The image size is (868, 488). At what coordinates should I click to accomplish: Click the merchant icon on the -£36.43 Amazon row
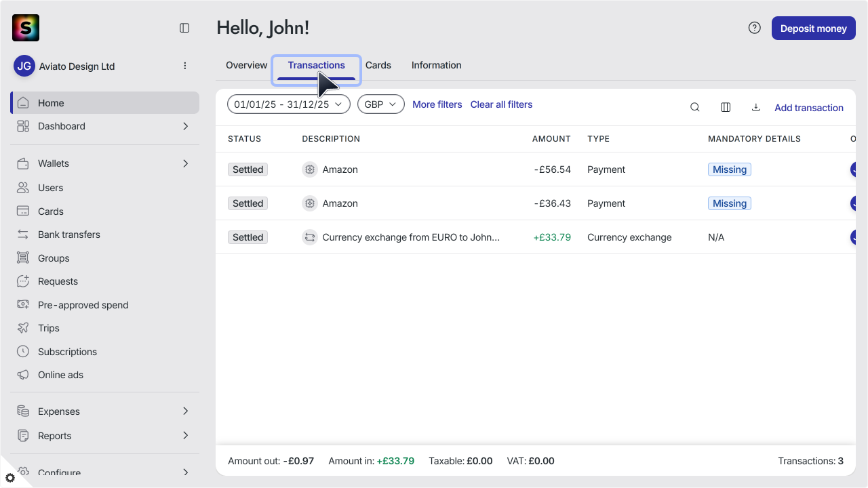[x=310, y=203]
